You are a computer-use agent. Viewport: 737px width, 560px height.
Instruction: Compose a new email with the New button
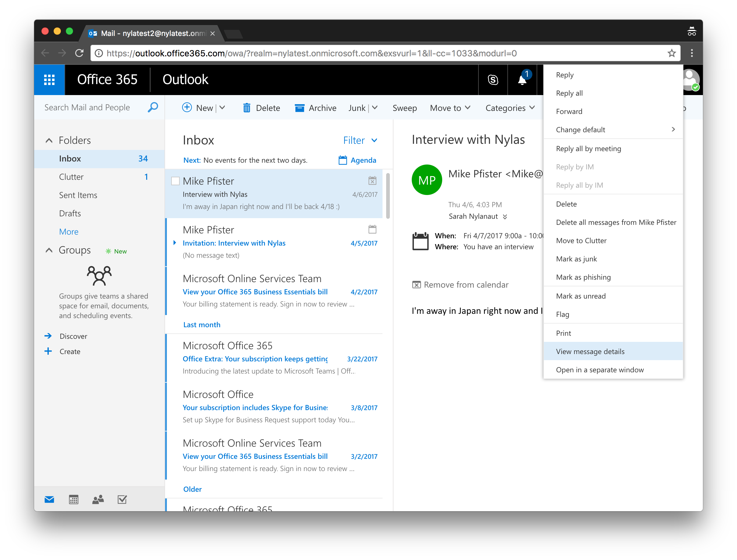click(x=199, y=108)
